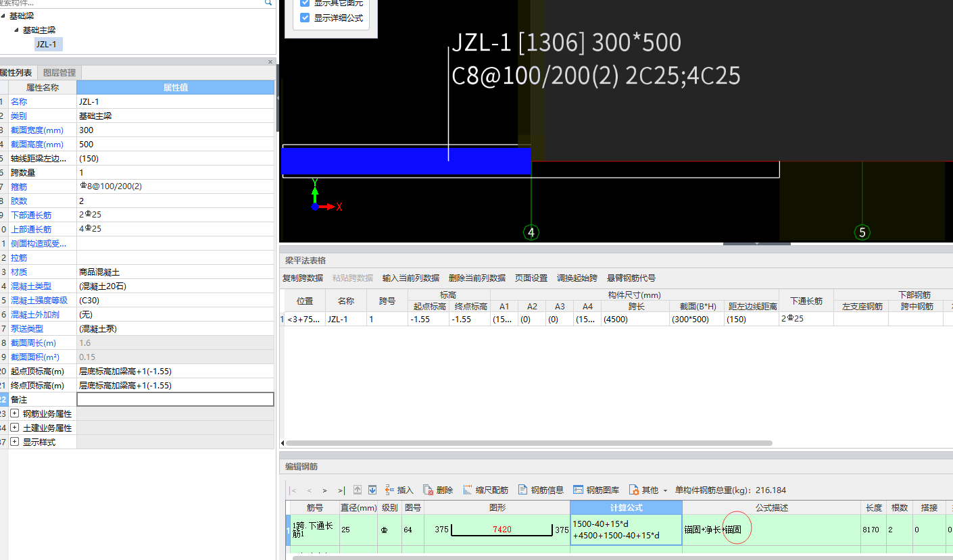Click 直径 cell 25 in rebar table
Screen dimensions: 953x560
click(x=358, y=530)
